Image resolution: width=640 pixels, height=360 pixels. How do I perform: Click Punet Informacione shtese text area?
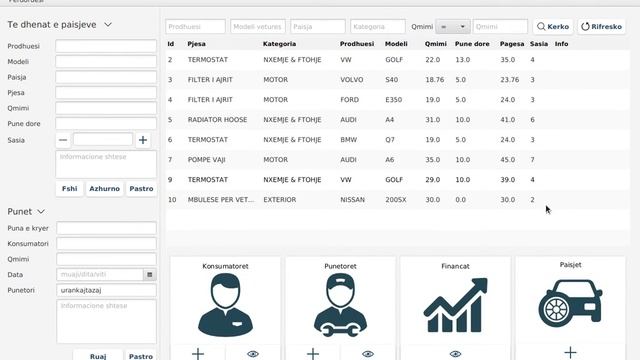107,322
